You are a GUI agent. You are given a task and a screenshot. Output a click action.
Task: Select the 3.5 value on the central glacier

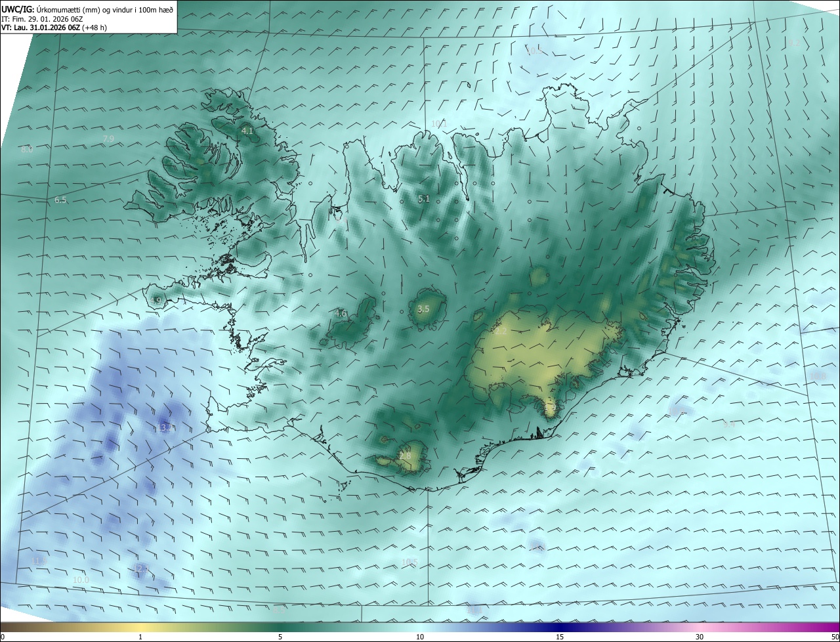point(423,309)
